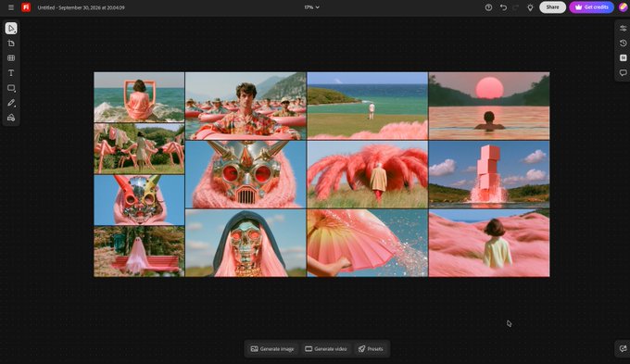Click the lightbulb tips icon

[530, 7]
